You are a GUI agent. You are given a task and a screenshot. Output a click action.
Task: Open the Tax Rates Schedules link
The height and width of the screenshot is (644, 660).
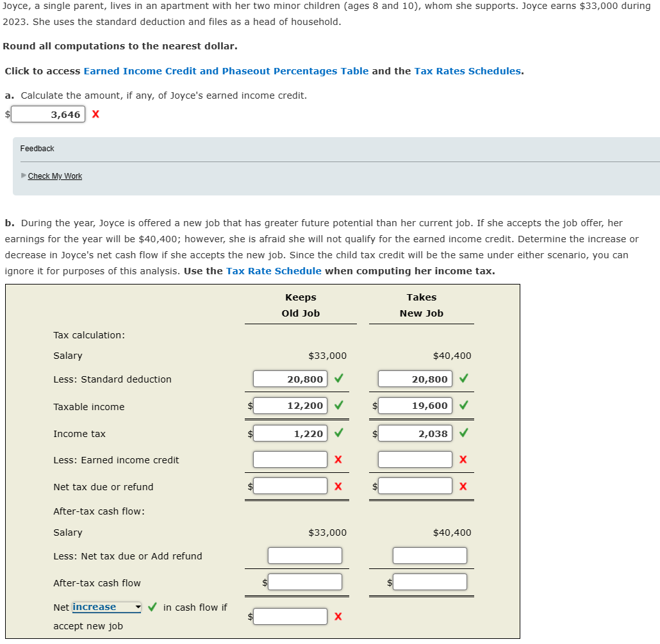tap(468, 71)
